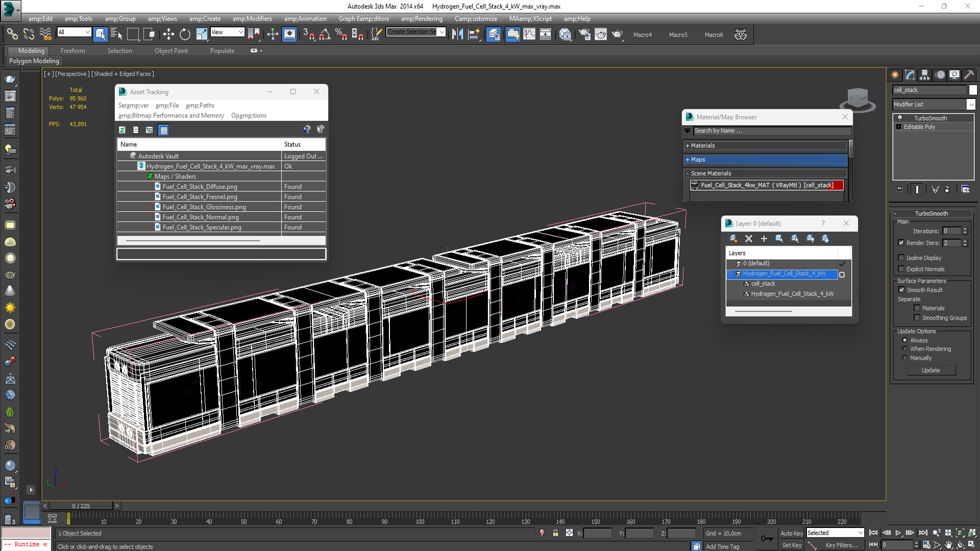Select the Link tool in main toolbar

(12, 34)
